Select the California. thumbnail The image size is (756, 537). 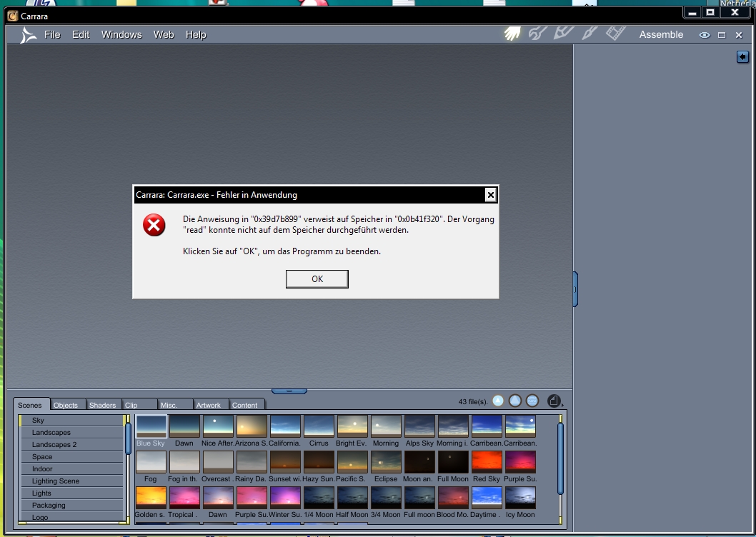pyautogui.click(x=285, y=426)
